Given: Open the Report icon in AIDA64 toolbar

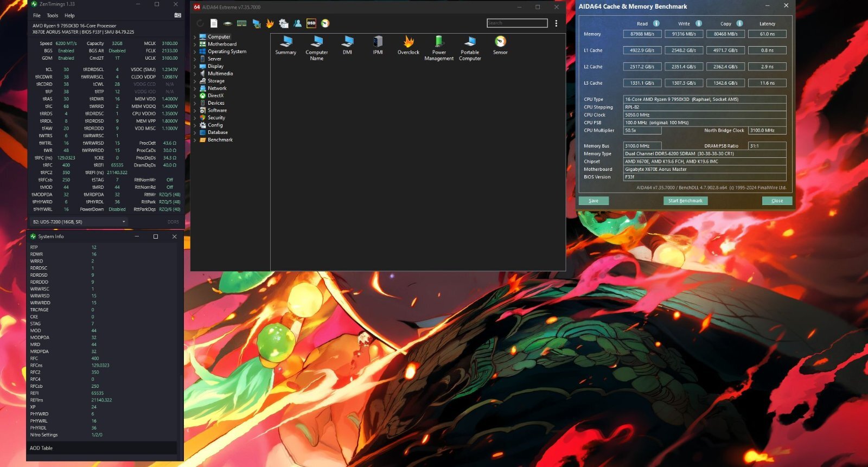Looking at the screenshot, I should tap(214, 23).
